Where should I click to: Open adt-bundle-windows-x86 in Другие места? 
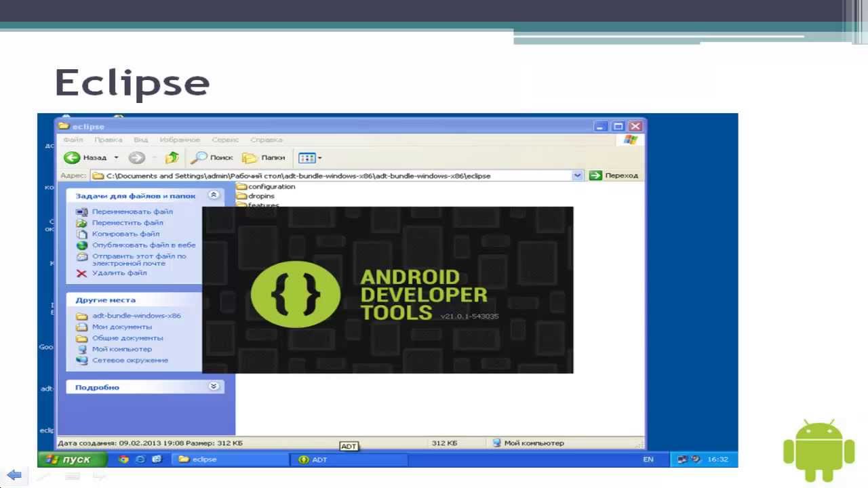pos(136,315)
